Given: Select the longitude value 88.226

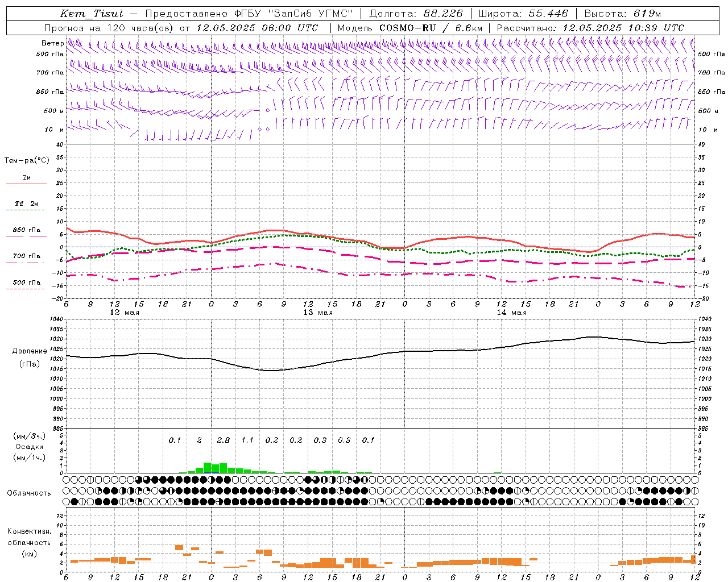Looking at the screenshot, I should point(443,14).
